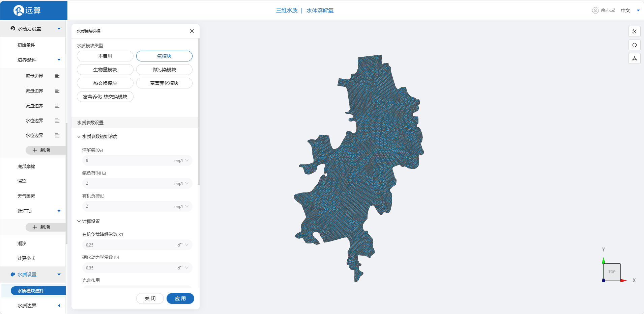Open menu icon for third 流量边界

(57, 106)
